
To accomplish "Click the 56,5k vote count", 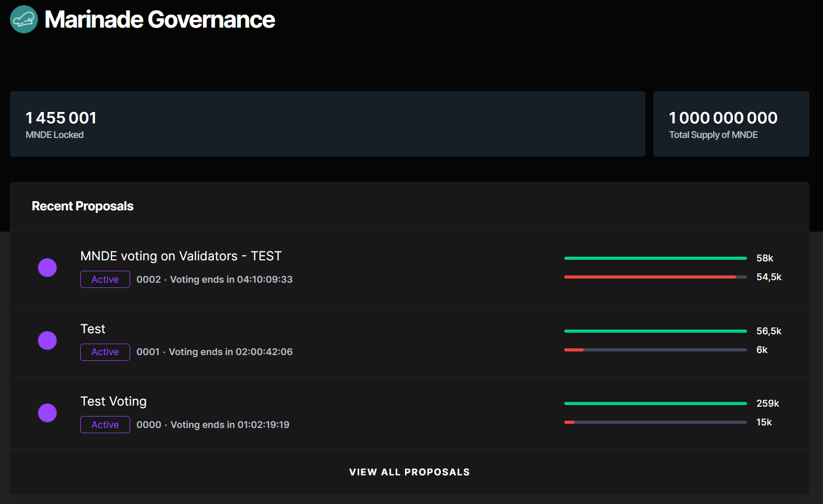I will 769,331.
